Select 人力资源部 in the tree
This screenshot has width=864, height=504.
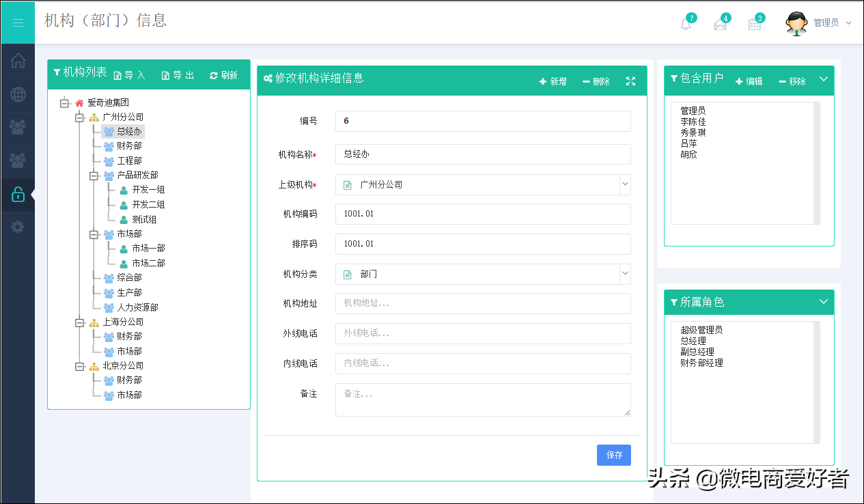pyautogui.click(x=137, y=307)
